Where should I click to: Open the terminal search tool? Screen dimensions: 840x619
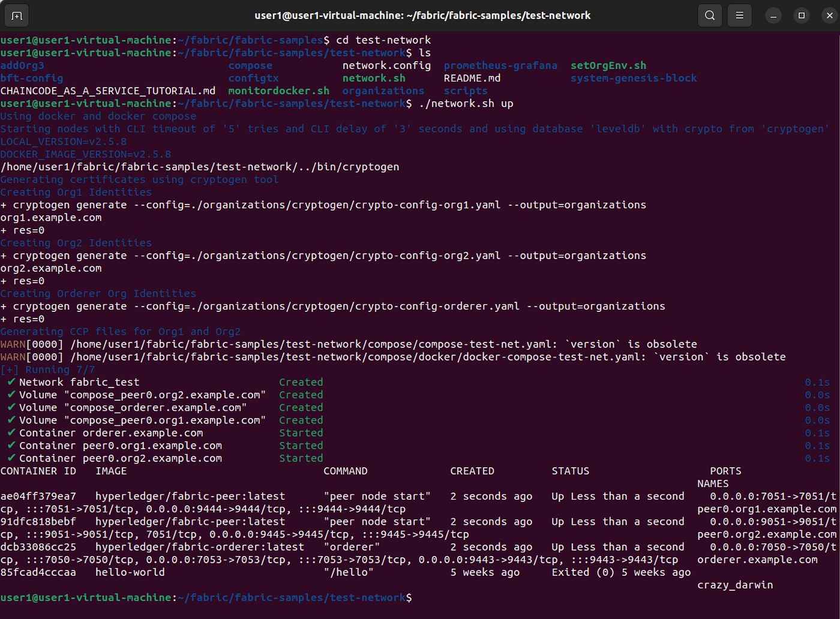pyautogui.click(x=710, y=16)
